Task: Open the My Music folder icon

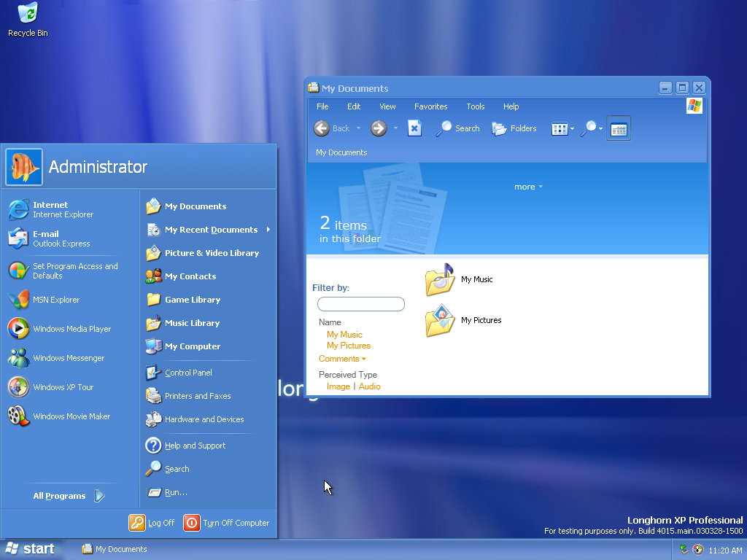Action: click(x=440, y=280)
